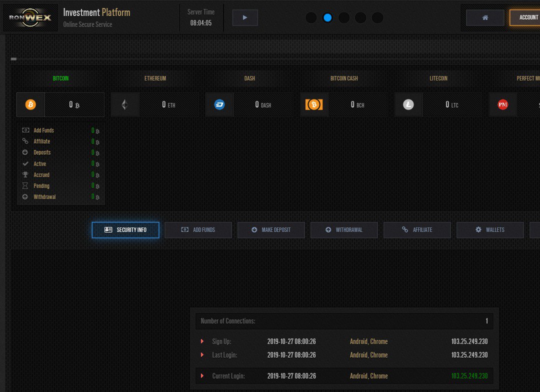Select the third carousel dot

pos(344,17)
